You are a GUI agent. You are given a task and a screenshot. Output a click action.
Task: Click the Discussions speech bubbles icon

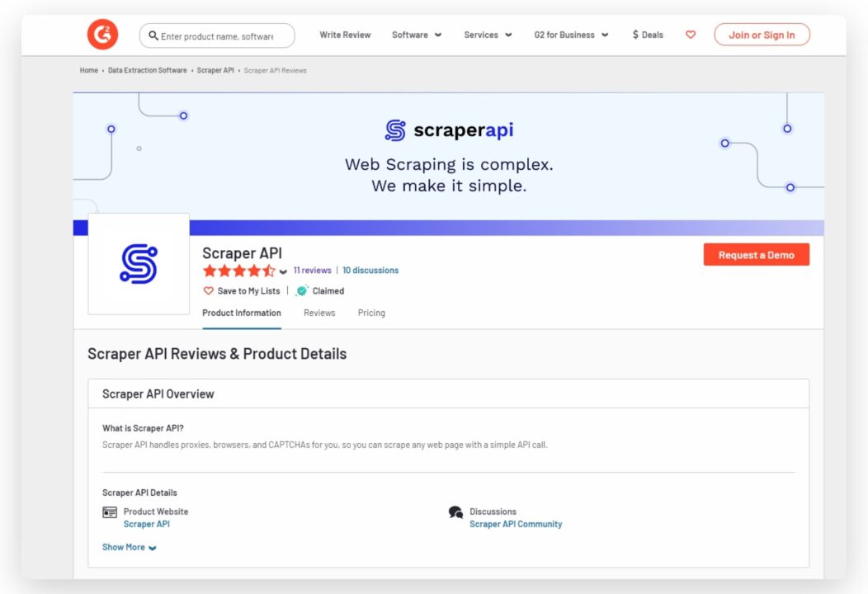click(455, 512)
